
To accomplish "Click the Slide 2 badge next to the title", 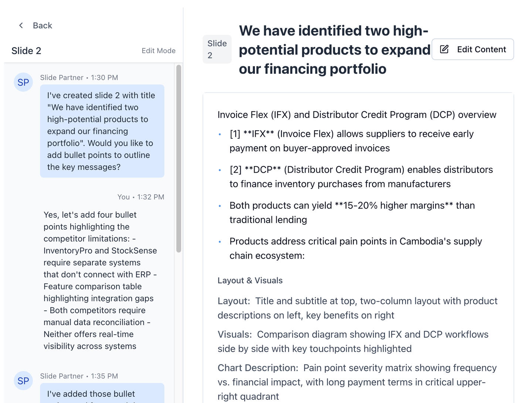I will pos(217,49).
